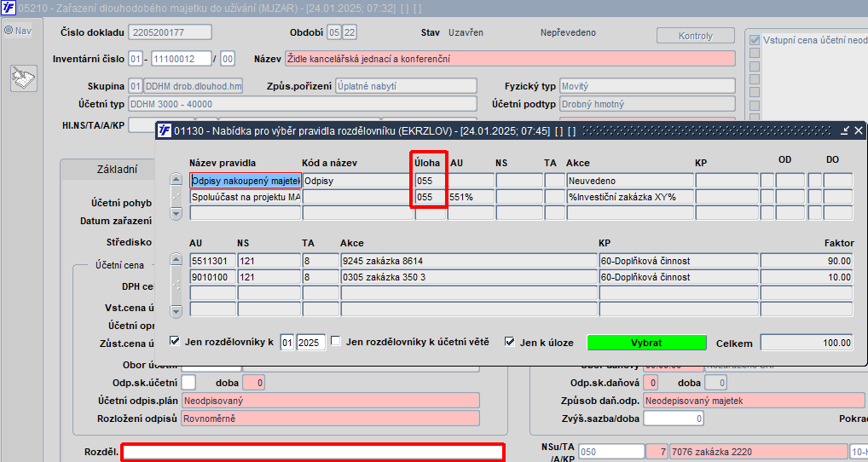Click the edit document icon in left sidebar
The image size is (868, 462).
click(x=23, y=78)
